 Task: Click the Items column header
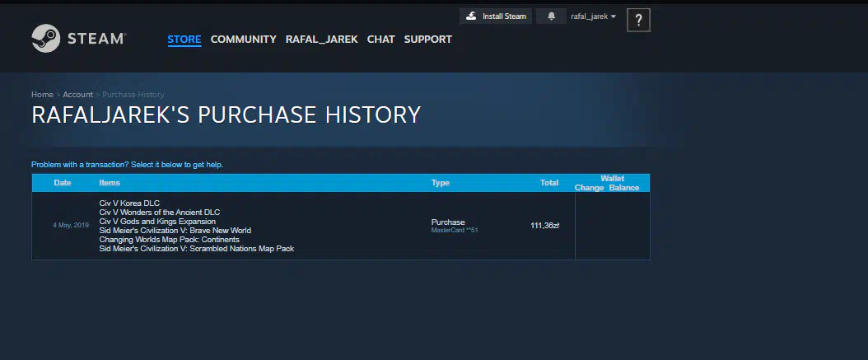point(110,183)
